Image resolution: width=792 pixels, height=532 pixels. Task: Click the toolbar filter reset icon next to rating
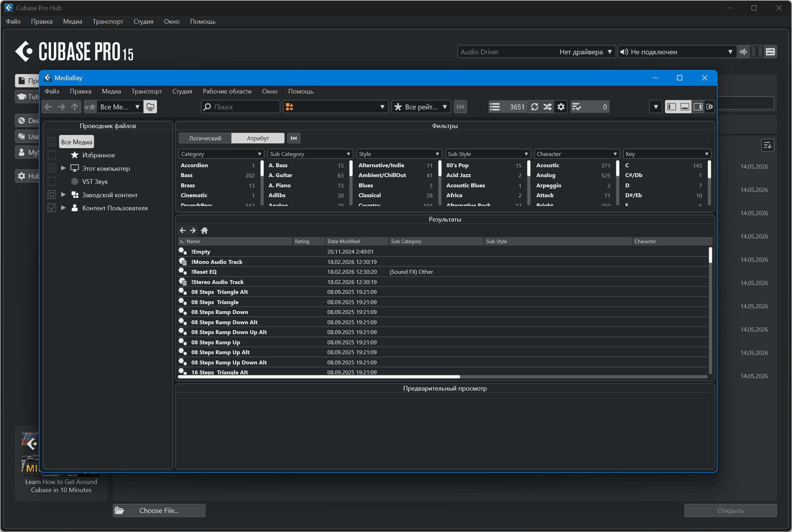(x=460, y=107)
